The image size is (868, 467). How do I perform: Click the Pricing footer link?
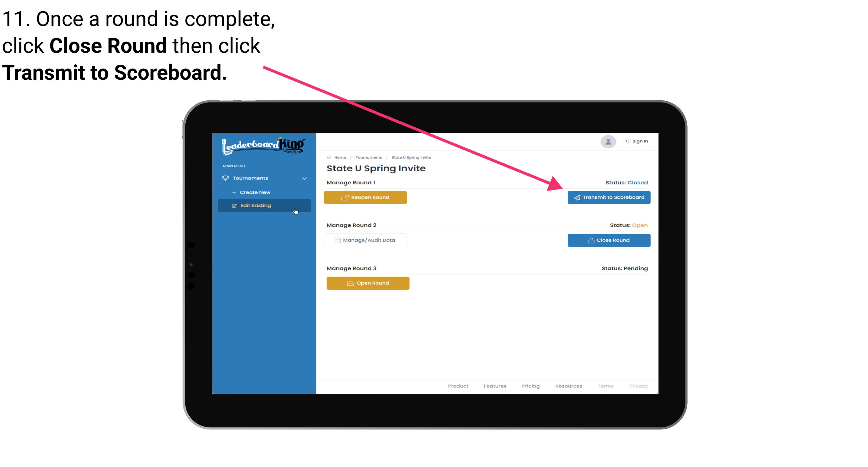click(x=531, y=385)
